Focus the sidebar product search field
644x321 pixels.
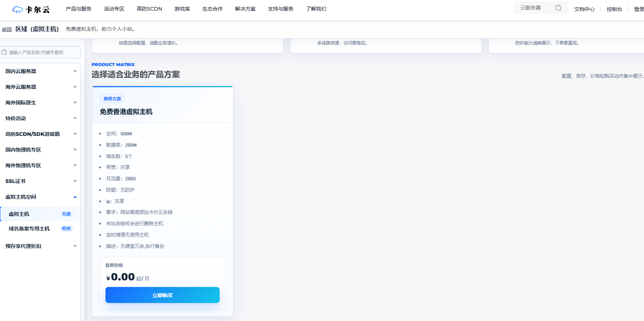click(40, 52)
